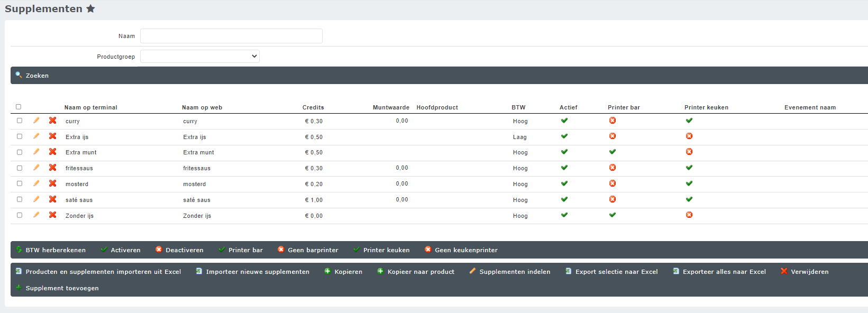Click the red delete X for Extra munt
The width and height of the screenshot is (868, 313).
[53, 152]
